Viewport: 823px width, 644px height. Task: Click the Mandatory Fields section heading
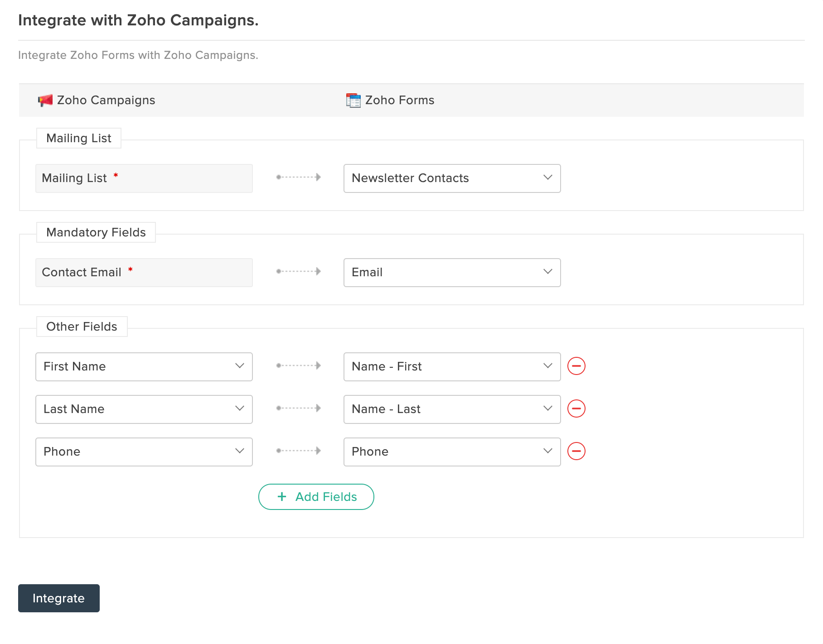coord(96,232)
